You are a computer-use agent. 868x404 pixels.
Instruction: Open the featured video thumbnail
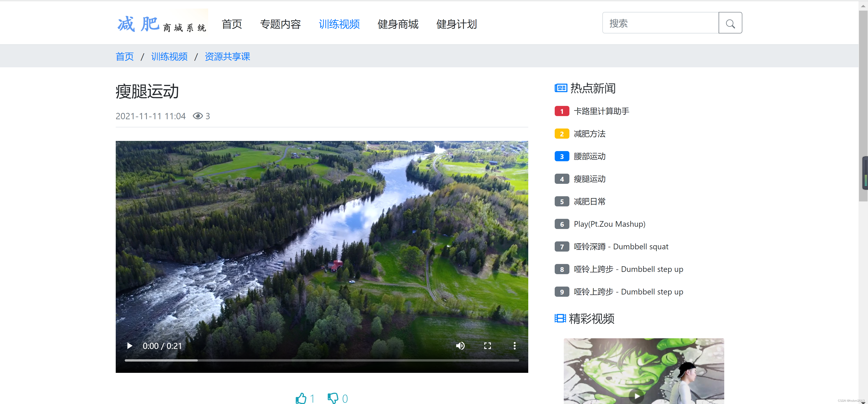point(644,371)
